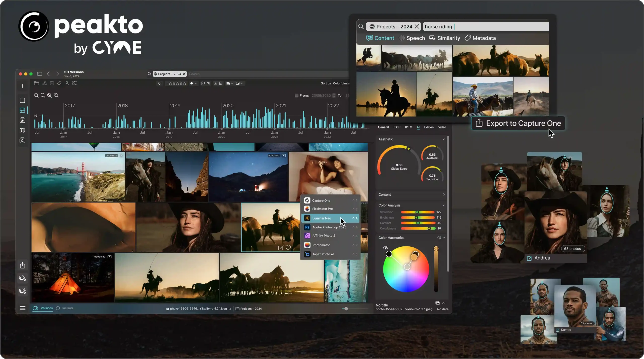Remove Projects - 2024 filter in main search

click(184, 74)
